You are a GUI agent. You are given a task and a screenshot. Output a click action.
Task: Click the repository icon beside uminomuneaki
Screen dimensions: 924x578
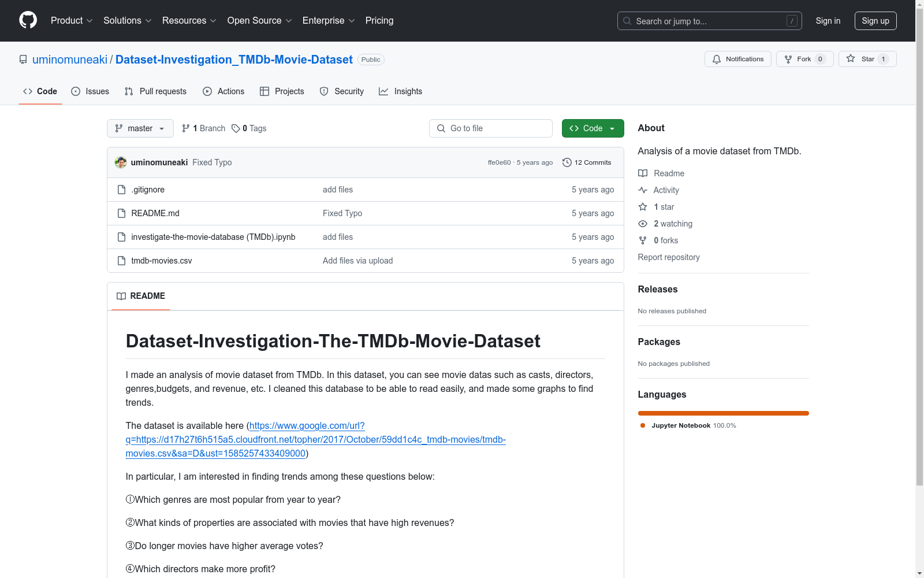[23, 60]
